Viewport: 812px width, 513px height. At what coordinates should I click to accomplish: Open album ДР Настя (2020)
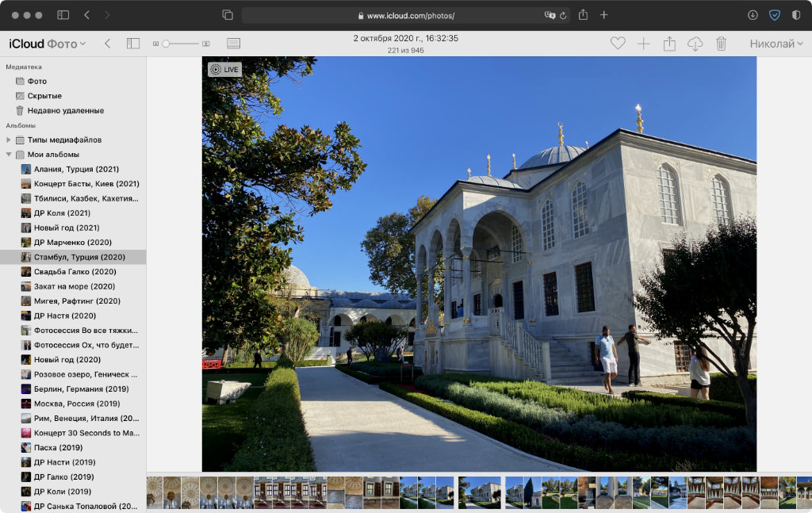click(x=73, y=316)
